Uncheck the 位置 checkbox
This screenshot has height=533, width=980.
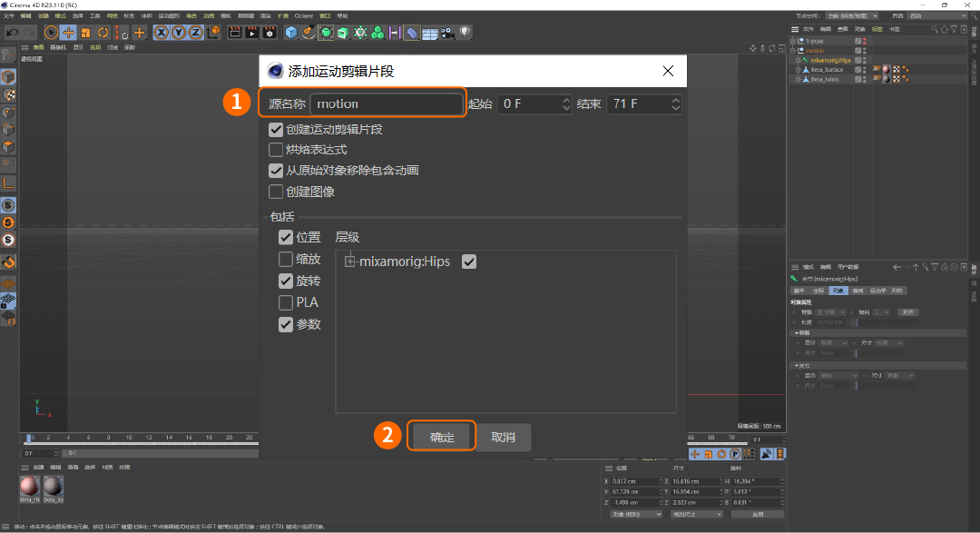pyautogui.click(x=286, y=237)
